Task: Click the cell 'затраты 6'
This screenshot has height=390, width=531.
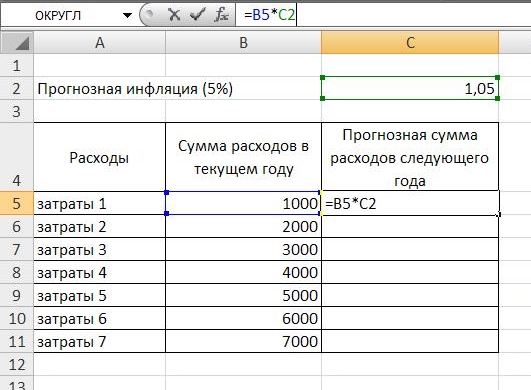Action: point(100,319)
